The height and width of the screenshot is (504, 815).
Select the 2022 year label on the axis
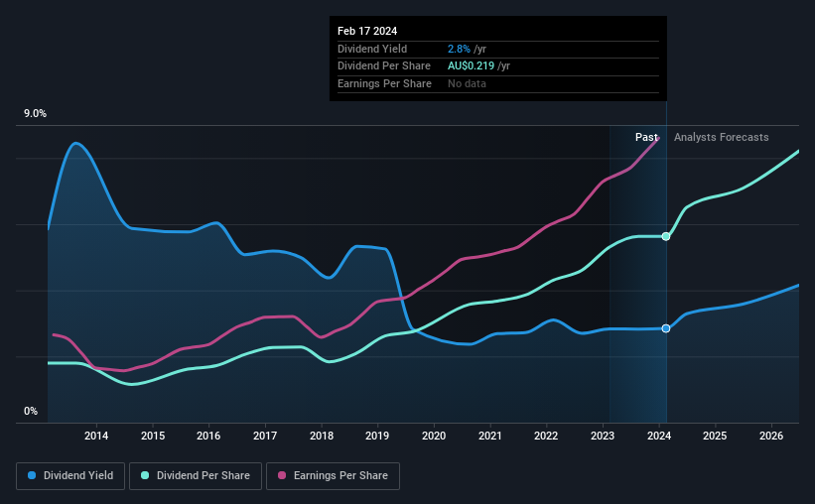tap(546, 436)
